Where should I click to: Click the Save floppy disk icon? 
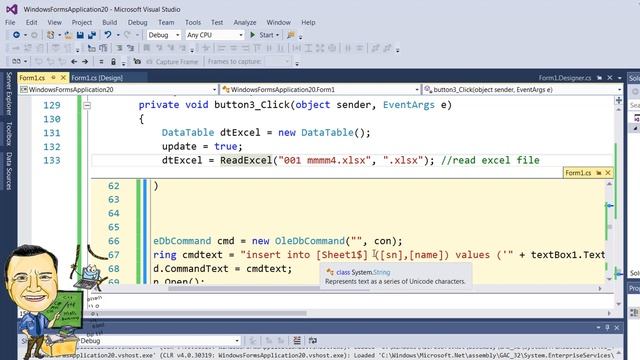[x=80, y=35]
